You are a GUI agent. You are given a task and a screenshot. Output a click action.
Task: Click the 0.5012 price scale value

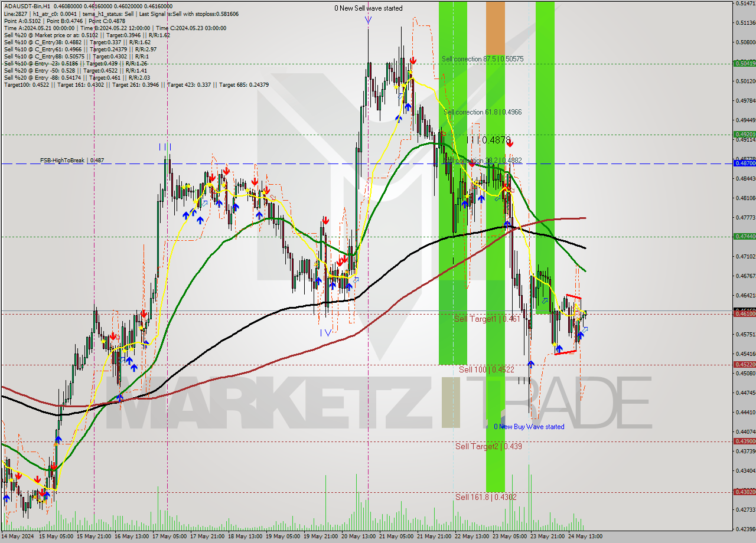(745, 81)
